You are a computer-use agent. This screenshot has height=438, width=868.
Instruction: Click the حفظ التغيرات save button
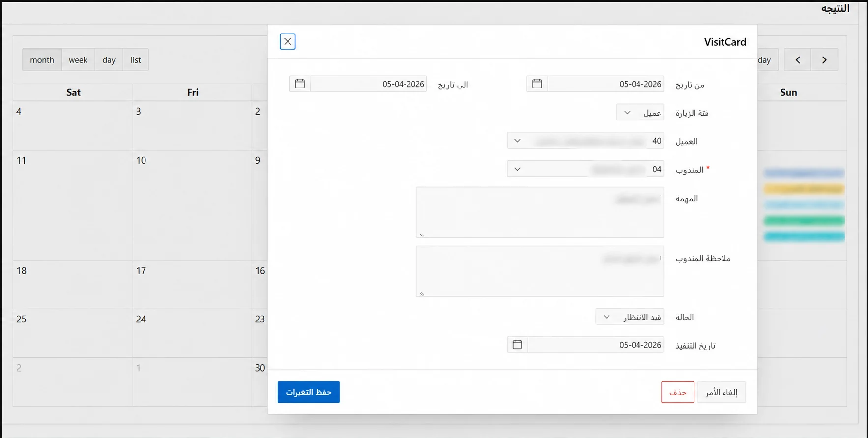[x=309, y=392]
